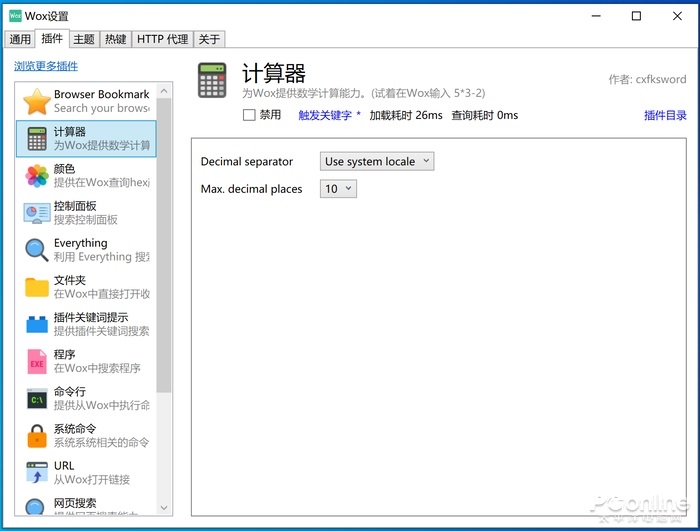Select the URL plugin icon
This screenshot has height=531, width=700.
37,472
